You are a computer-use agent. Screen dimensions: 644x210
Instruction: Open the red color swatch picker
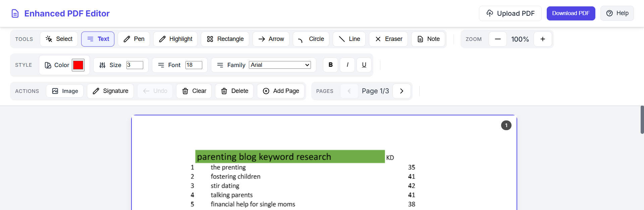pyautogui.click(x=78, y=65)
